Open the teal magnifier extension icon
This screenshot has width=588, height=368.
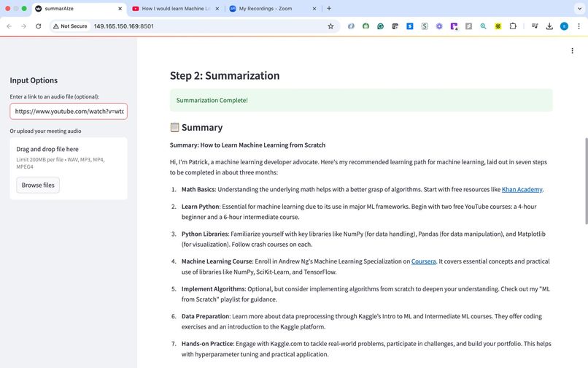coord(483,26)
